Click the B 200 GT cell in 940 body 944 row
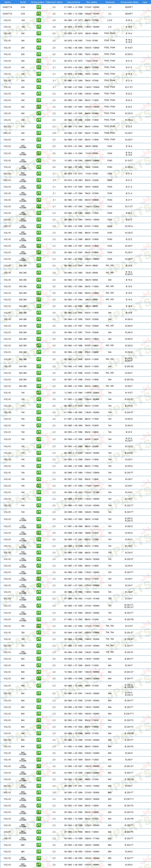151x868 pixels. [x=129, y=672]
